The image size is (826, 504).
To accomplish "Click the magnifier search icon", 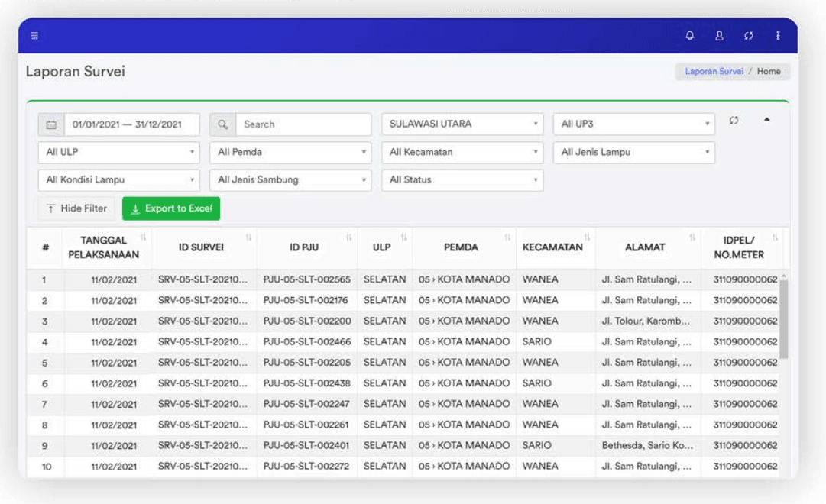I will (x=223, y=124).
